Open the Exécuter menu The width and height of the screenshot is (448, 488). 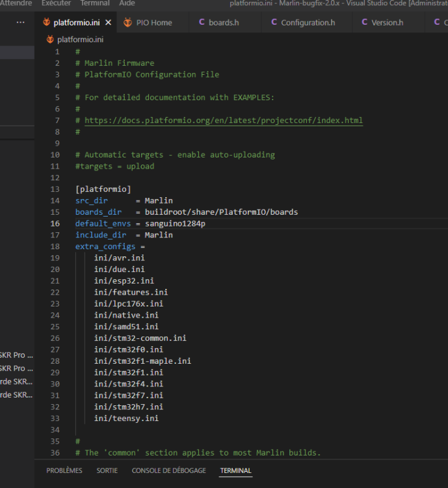56,3
